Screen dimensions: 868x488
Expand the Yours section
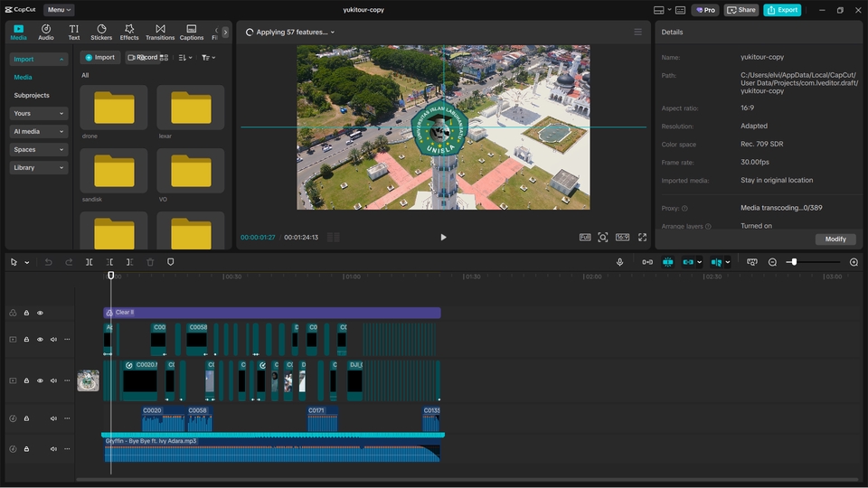click(38, 114)
